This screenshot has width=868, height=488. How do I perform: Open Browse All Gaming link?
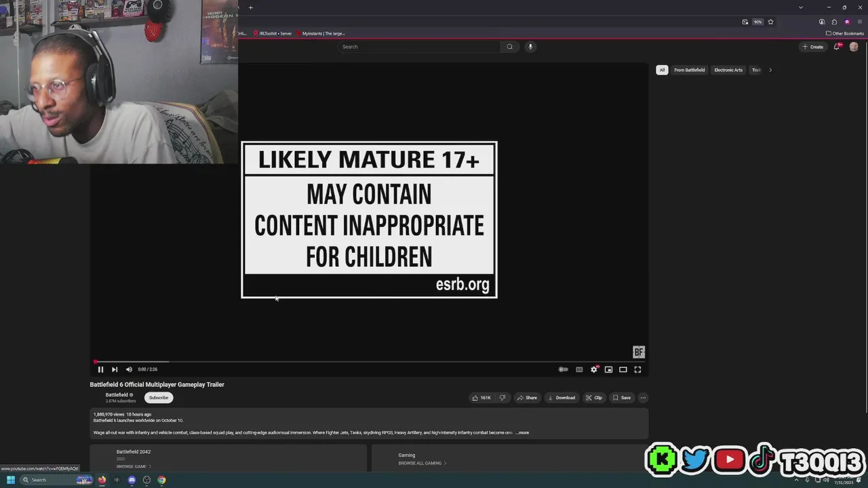(422, 463)
